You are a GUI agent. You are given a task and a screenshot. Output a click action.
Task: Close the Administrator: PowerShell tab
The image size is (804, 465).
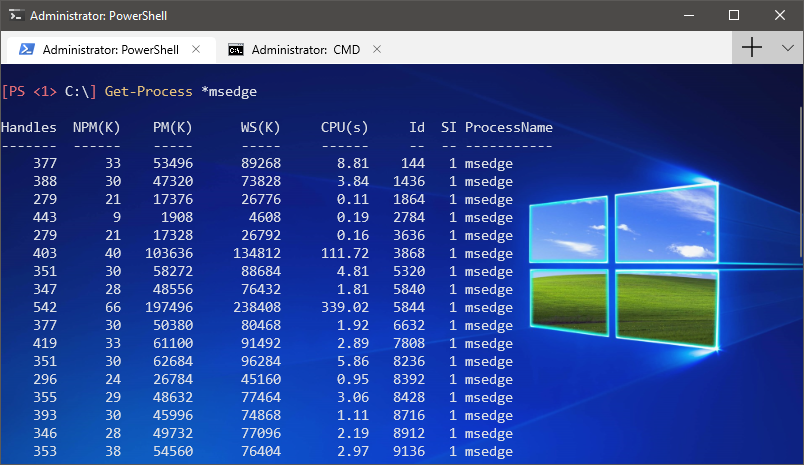point(196,49)
